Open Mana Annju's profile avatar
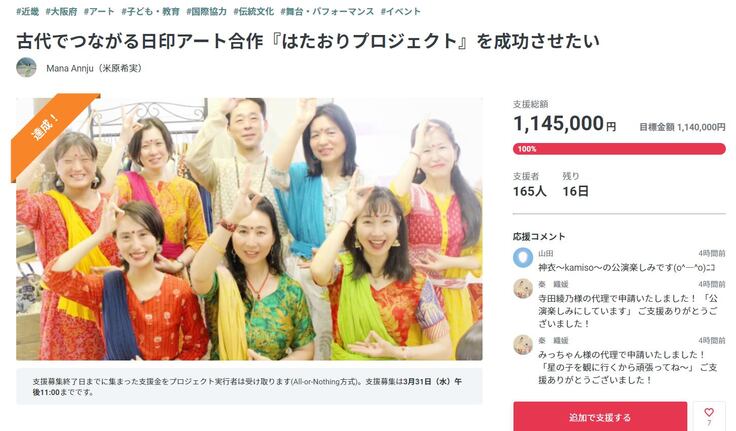736x431 pixels. (x=26, y=68)
